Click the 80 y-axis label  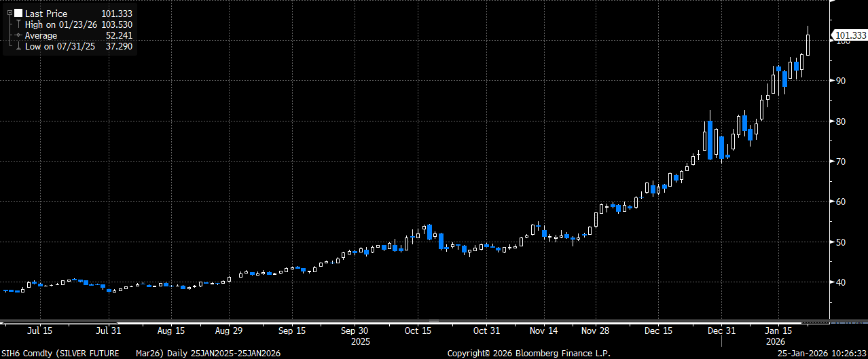(x=842, y=121)
